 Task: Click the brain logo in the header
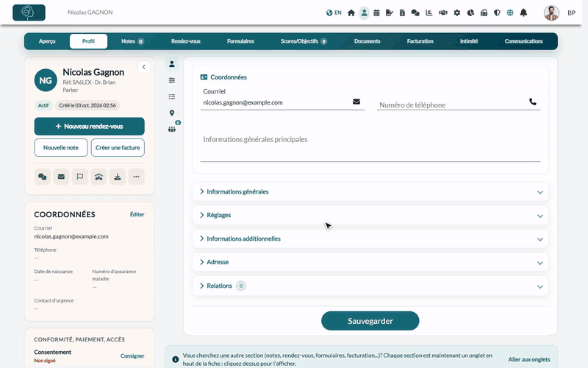(x=29, y=13)
